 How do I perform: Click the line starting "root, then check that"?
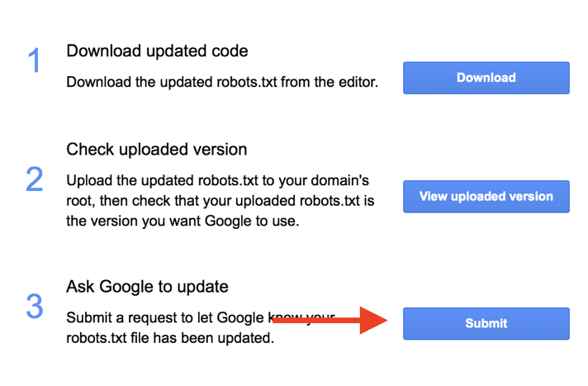tap(221, 200)
